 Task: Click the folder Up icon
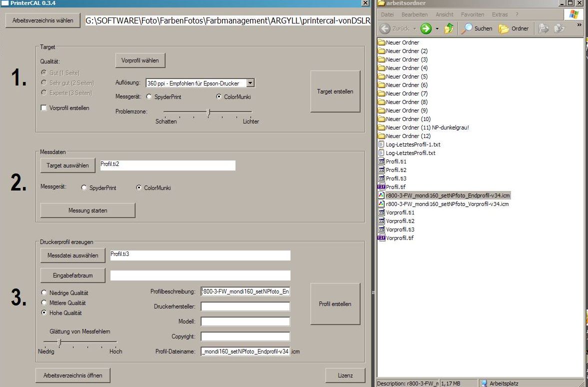[x=449, y=28]
